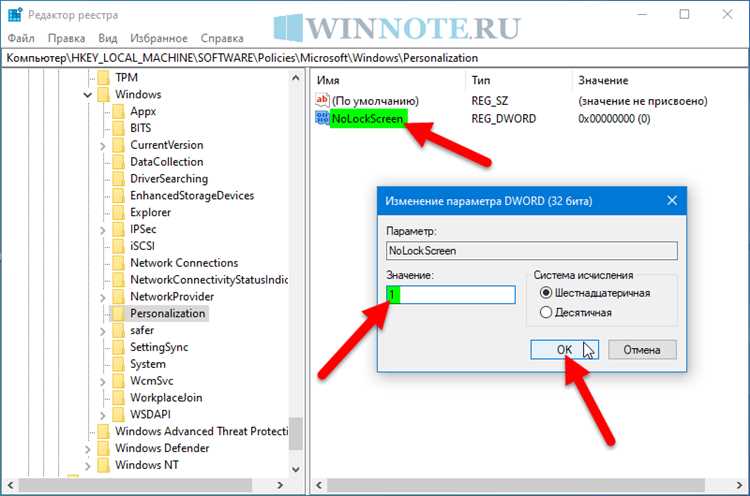Click the DWORD icon beside NoLockScreen
750x496 pixels.
point(322,118)
